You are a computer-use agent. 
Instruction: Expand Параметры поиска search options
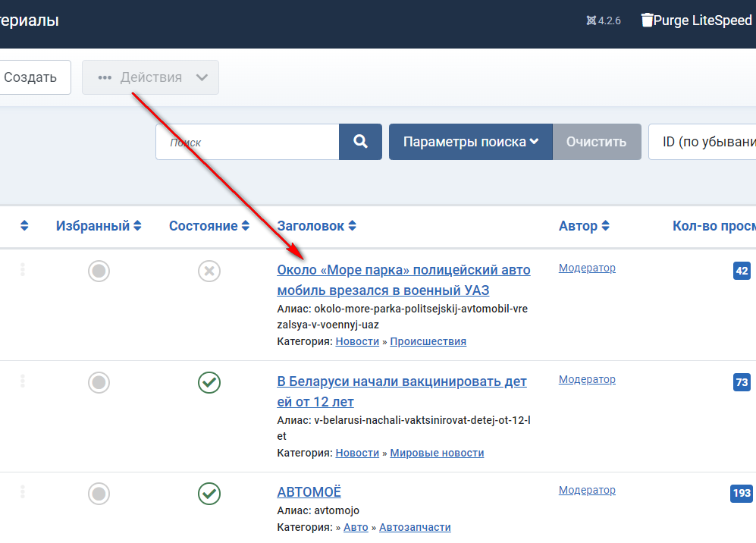point(470,142)
